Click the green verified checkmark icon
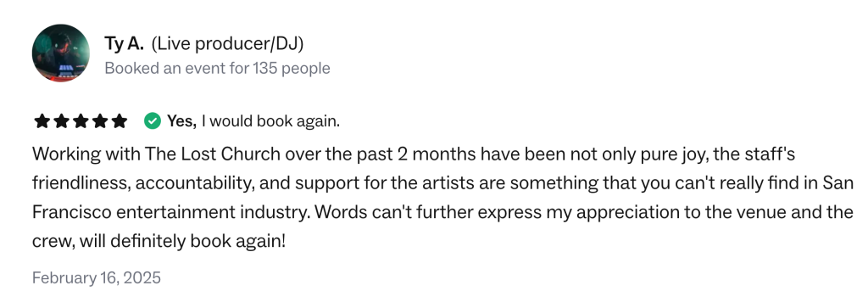This screenshot has width=868, height=308. [153, 120]
